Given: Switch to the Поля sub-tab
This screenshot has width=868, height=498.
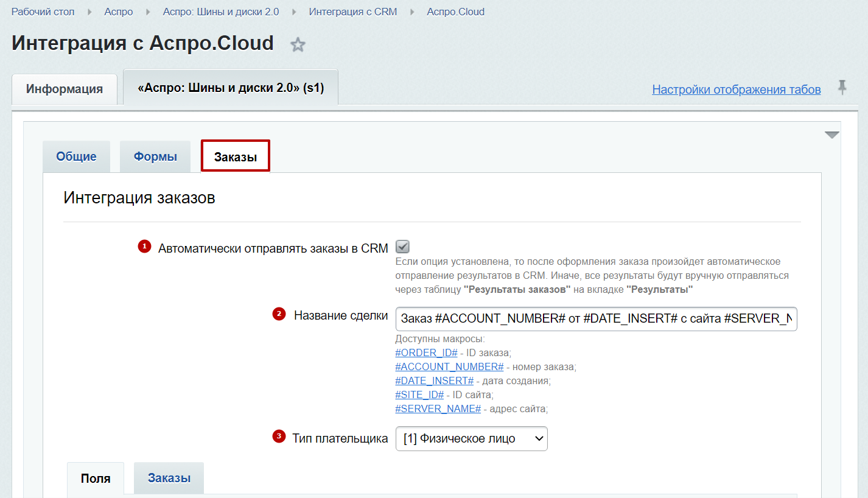Looking at the screenshot, I should point(96,479).
